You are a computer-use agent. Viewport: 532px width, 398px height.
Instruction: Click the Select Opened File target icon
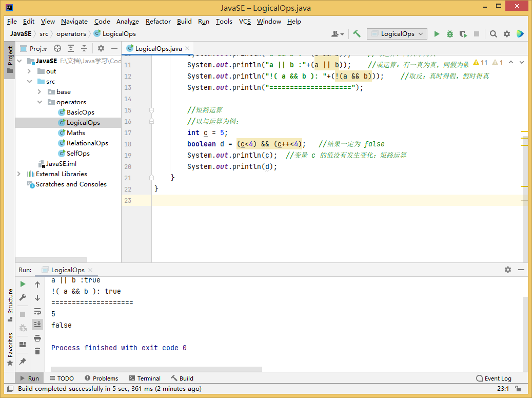pos(57,48)
